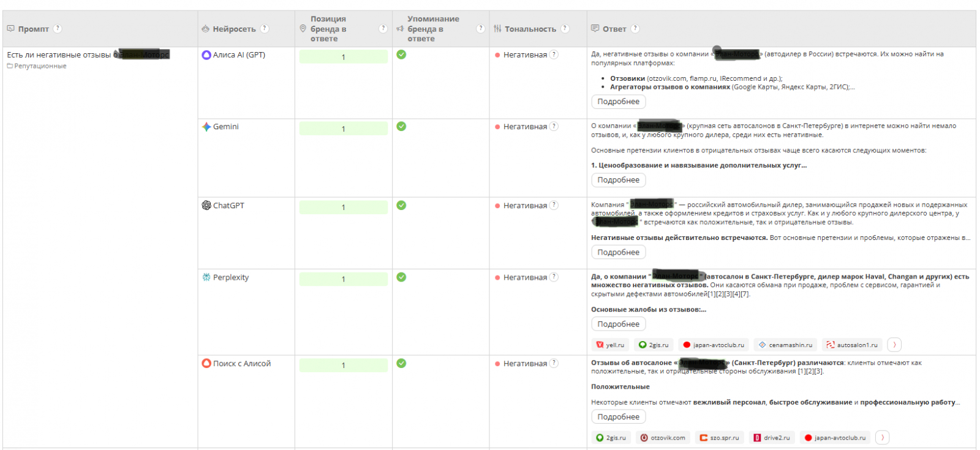
Task: Open the autosalon1.ru source chip
Action: (852, 345)
